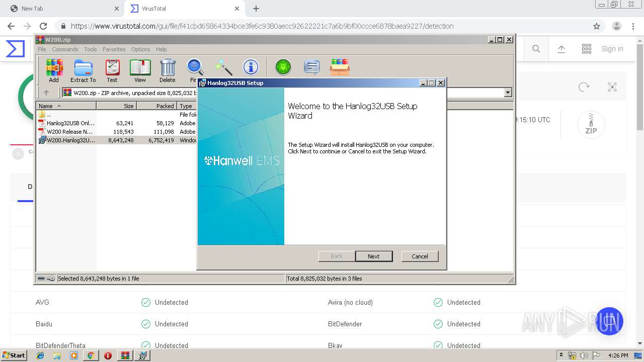Open the WinRAR Commands menu

coord(65,49)
